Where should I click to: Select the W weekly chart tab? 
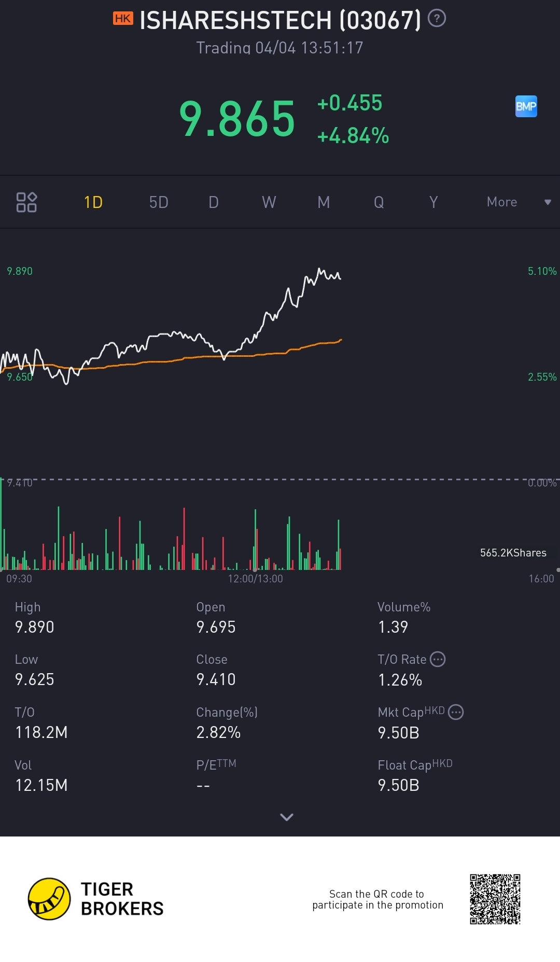269,202
